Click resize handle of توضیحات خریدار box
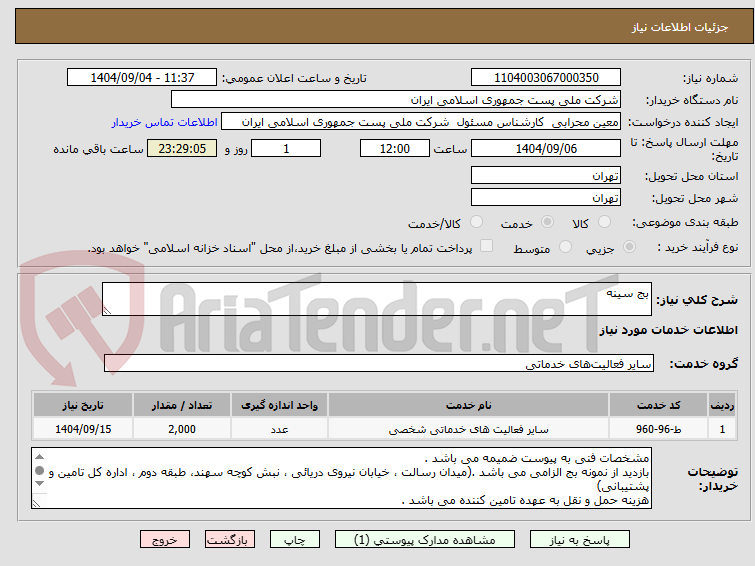The width and height of the screenshot is (755, 566). 37,503
